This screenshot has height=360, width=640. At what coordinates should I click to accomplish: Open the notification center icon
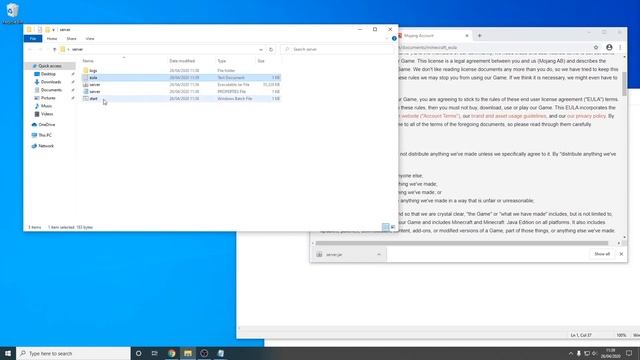click(x=629, y=353)
